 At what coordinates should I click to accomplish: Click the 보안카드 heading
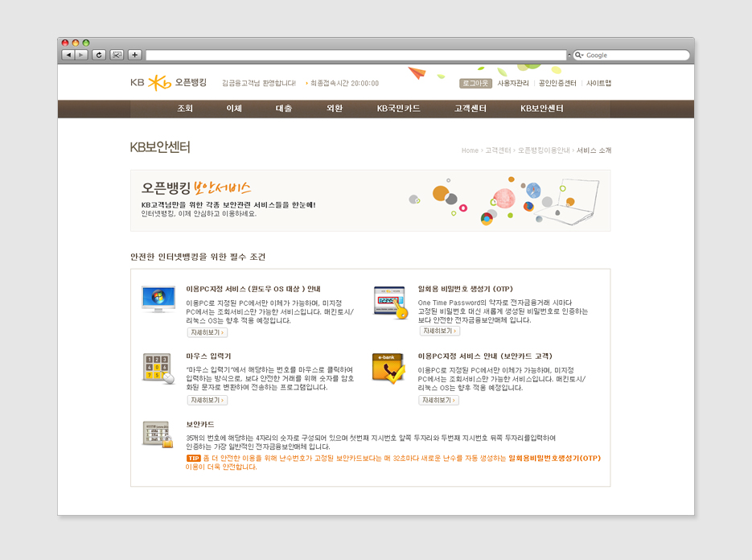pos(200,424)
